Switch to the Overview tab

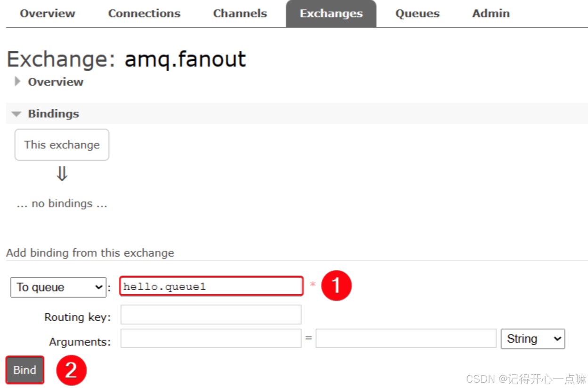coord(47,14)
